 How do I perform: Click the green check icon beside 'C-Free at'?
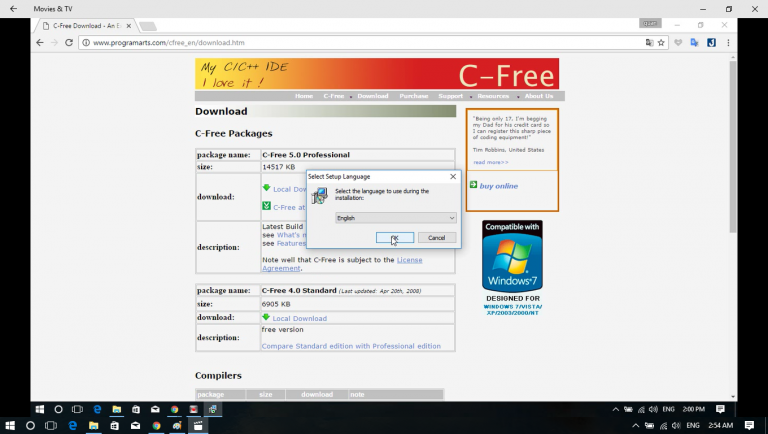[x=266, y=206]
